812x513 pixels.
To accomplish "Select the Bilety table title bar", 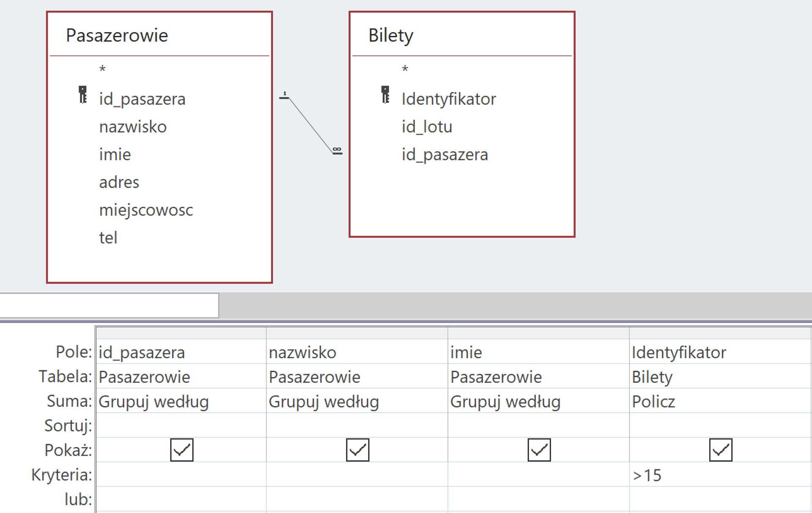I will tap(390, 36).
